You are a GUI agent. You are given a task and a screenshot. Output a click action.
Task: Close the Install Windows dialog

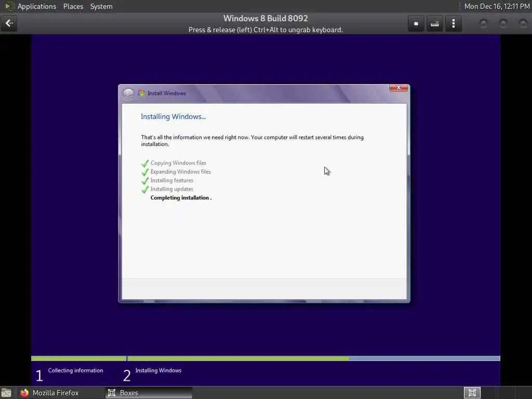tap(398, 88)
